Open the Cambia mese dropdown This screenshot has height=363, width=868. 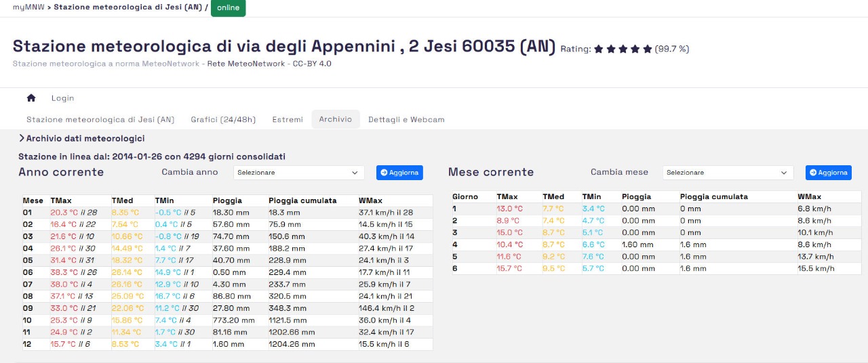point(728,173)
